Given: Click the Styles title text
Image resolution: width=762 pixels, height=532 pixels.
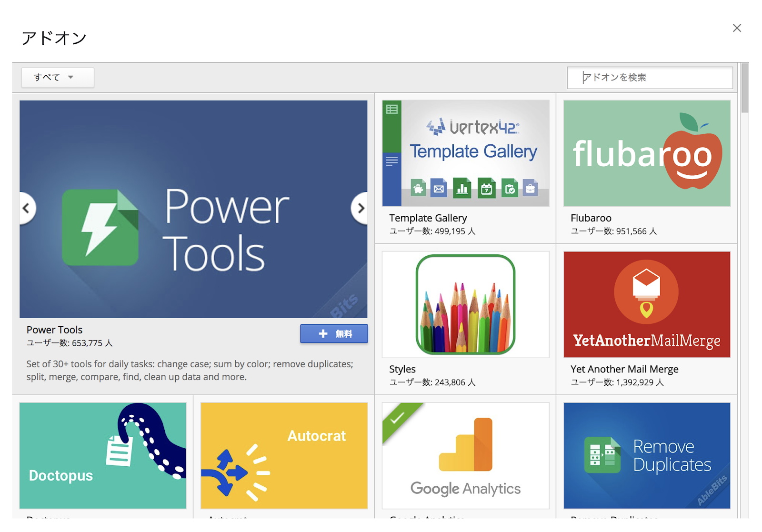Looking at the screenshot, I should pyautogui.click(x=402, y=369).
